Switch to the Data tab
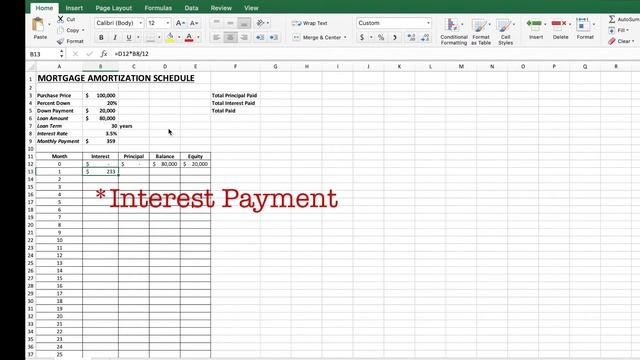640x360 pixels. (x=191, y=8)
